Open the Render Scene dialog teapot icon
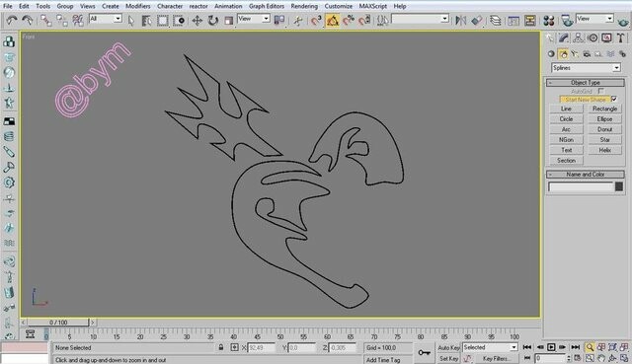Viewport: 632px width, 364px height. (567, 20)
